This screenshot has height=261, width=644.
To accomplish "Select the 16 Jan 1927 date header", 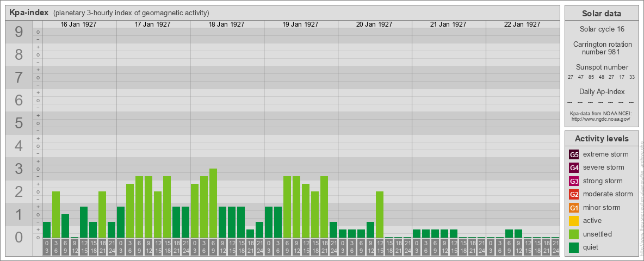I will pos(78,24).
